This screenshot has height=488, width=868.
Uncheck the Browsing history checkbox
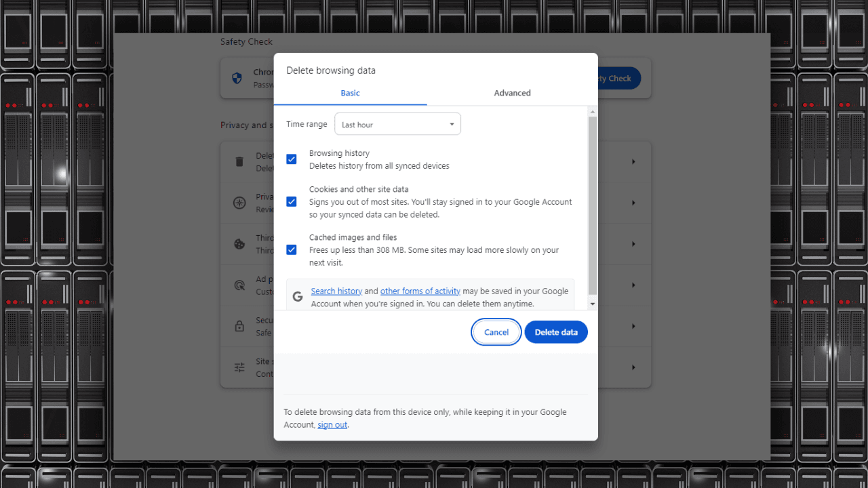(x=292, y=159)
